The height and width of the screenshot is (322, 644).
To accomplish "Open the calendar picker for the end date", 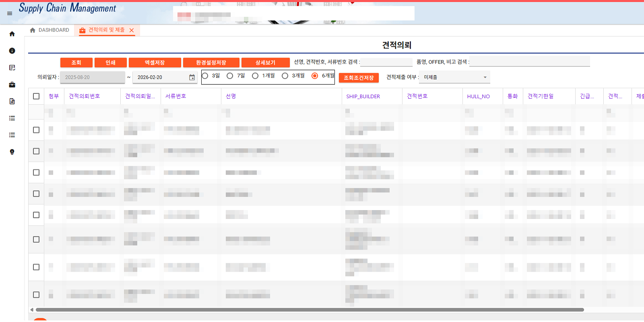I will point(192,77).
